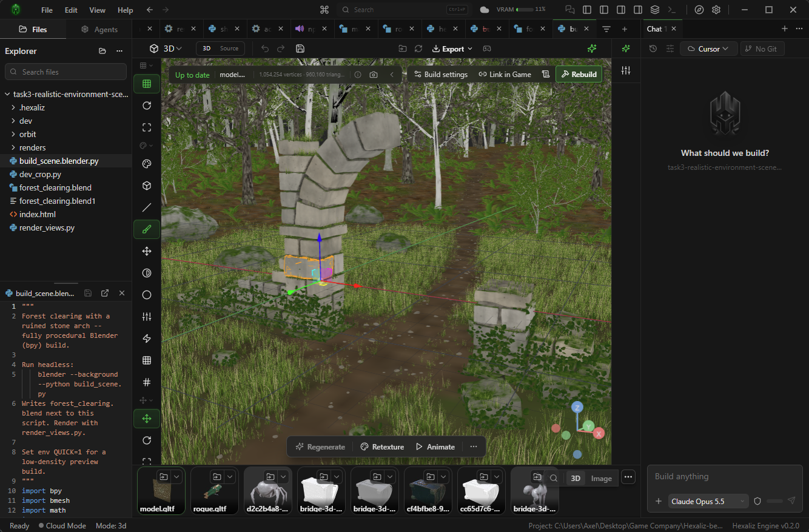The width and height of the screenshot is (809, 532).
Task: Open the layers stack icon in title bar
Action: [x=654, y=10]
